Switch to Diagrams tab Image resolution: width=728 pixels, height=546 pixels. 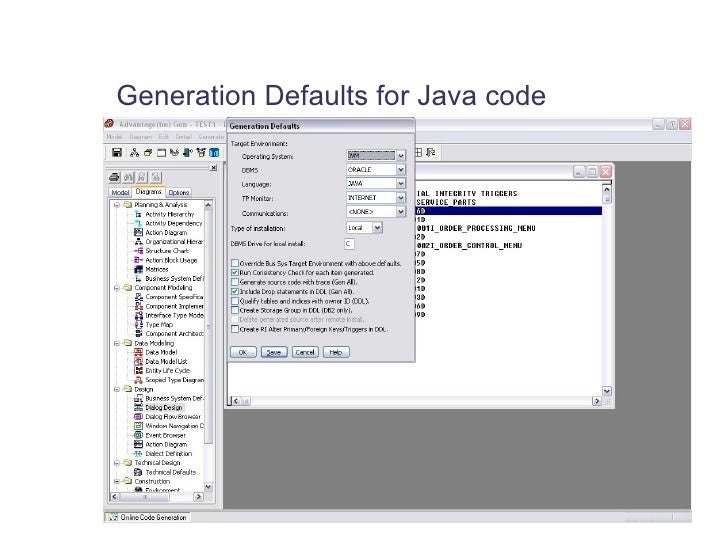point(149,192)
